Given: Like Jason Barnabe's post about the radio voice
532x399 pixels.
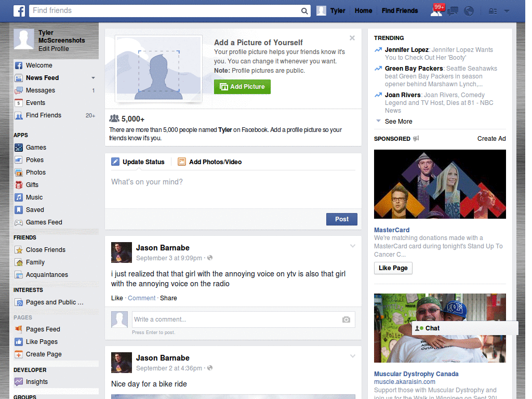Looking at the screenshot, I should click(117, 298).
